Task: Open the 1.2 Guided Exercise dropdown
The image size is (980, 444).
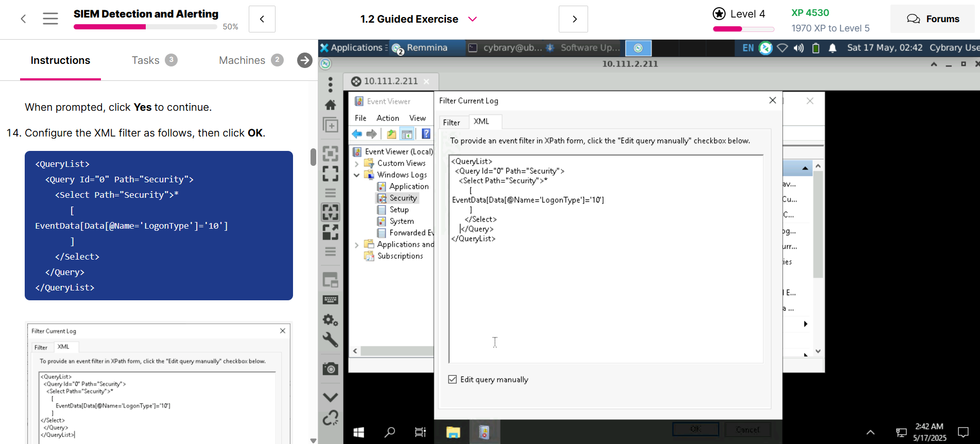Action: [472, 19]
